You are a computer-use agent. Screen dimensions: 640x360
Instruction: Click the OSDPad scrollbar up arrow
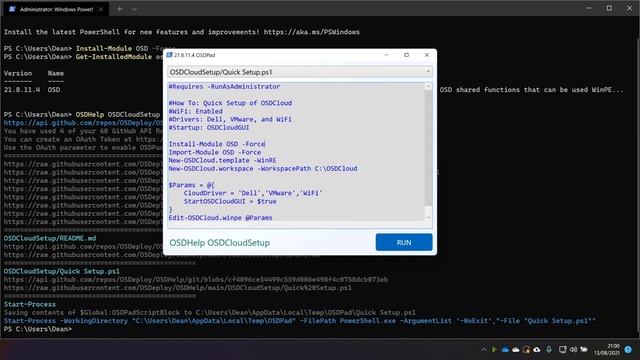tap(428, 87)
